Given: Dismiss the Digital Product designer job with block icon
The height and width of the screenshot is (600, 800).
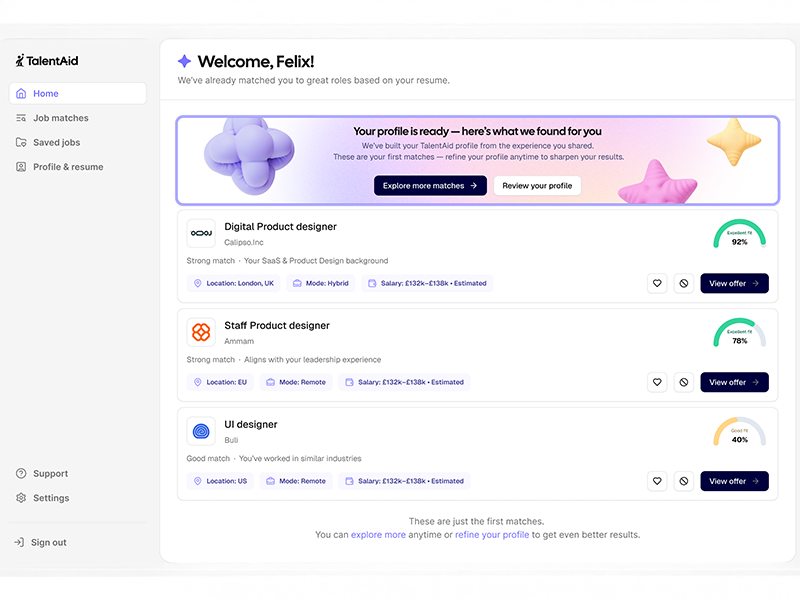Looking at the screenshot, I should click(x=684, y=283).
